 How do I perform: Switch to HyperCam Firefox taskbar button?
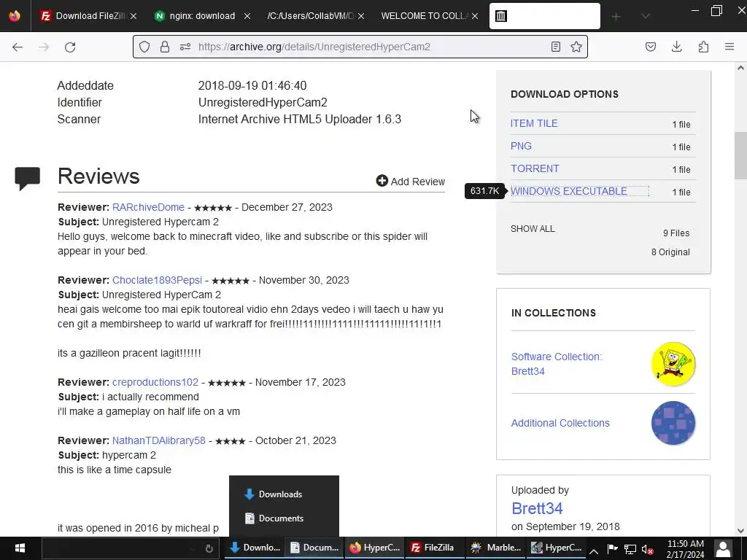[x=375, y=548]
